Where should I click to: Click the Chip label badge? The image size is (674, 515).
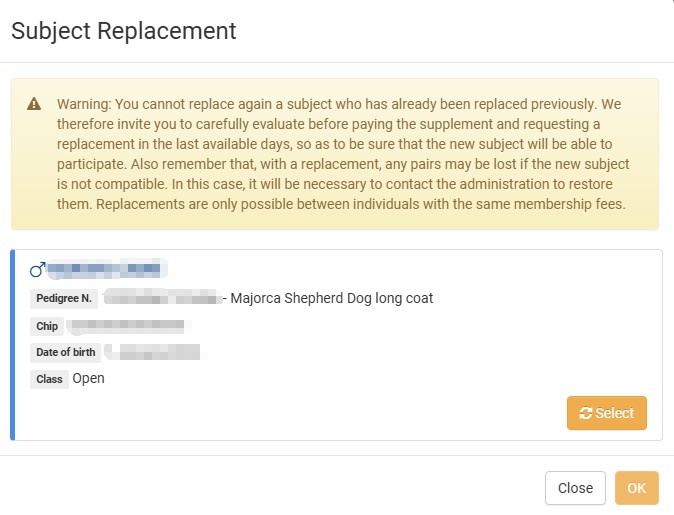click(x=47, y=326)
